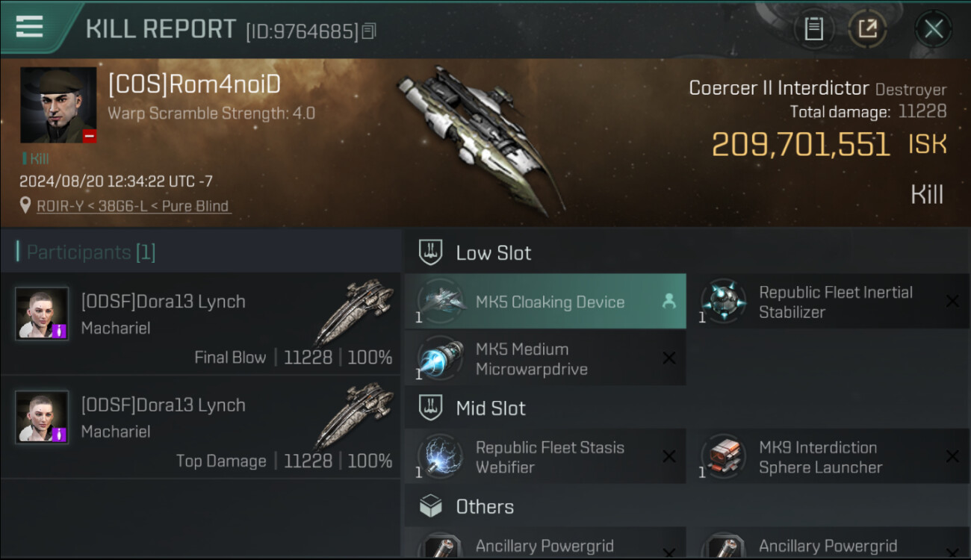Screen dimensions: 971x560
Task: Open the ROIR-Y location link
Action: click(x=134, y=206)
